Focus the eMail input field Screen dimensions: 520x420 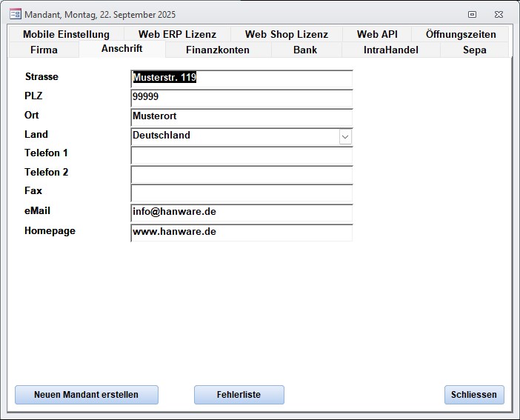click(x=241, y=213)
